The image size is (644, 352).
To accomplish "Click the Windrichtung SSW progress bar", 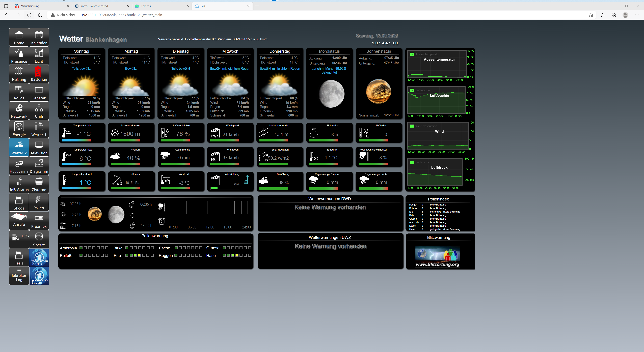I will pos(225,188).
